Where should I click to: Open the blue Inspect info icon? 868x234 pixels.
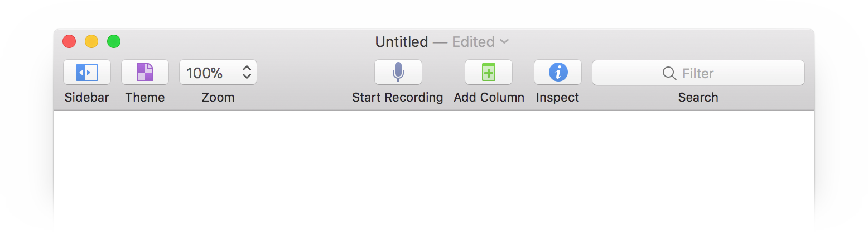pos(558,72)
